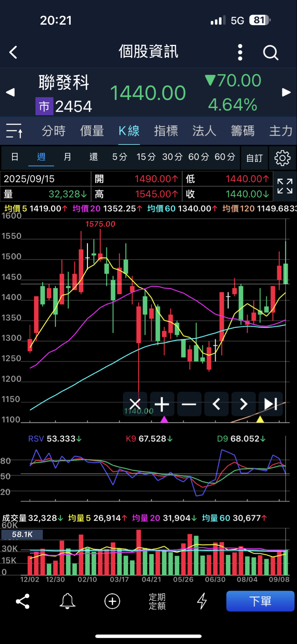Tap the 1575.00 high price annotation
The height and width of the screenshot is (644, 297).
100,224
